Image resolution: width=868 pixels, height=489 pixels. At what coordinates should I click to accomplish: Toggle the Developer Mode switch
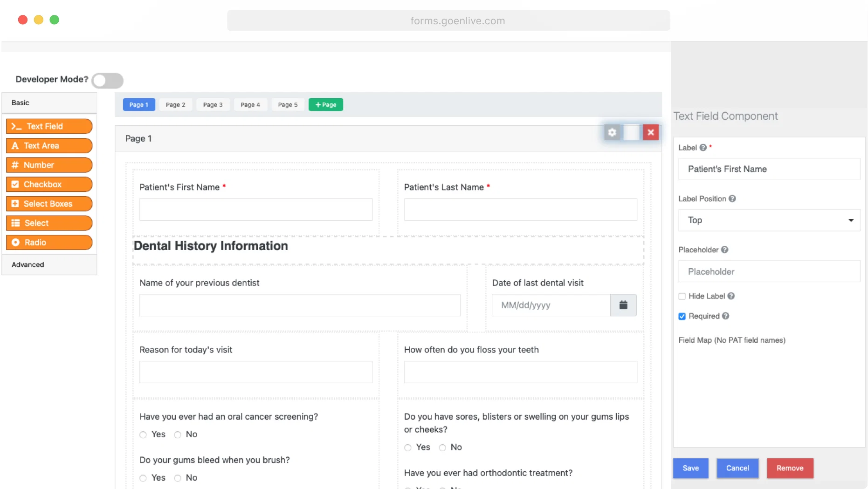coord(108,80)
